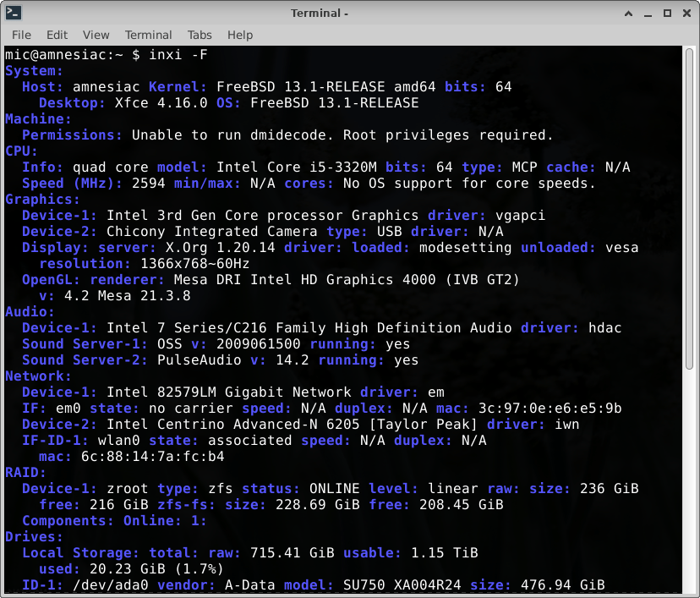
Task: Close the Terminal window
Action: [x=686, y=13]
